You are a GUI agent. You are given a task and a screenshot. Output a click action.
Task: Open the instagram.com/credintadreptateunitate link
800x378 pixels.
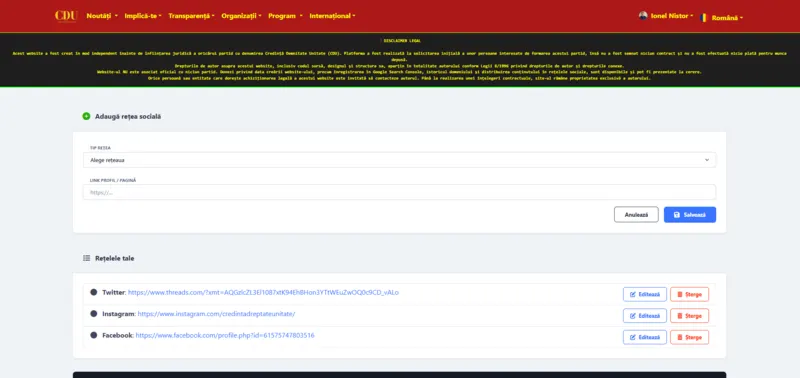coord(216,314)
